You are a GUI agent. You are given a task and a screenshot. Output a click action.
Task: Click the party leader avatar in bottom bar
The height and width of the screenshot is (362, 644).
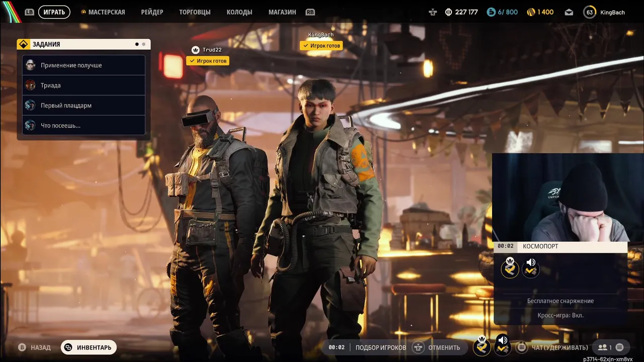pyautogui.click(x=482, y=346)
